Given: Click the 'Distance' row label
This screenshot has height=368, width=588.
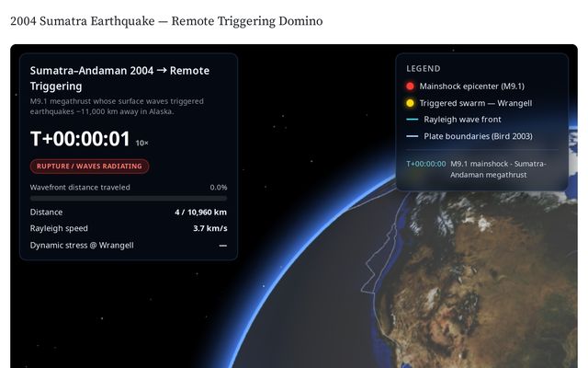Looking at the screenshot, I should [x=46, y=213].
